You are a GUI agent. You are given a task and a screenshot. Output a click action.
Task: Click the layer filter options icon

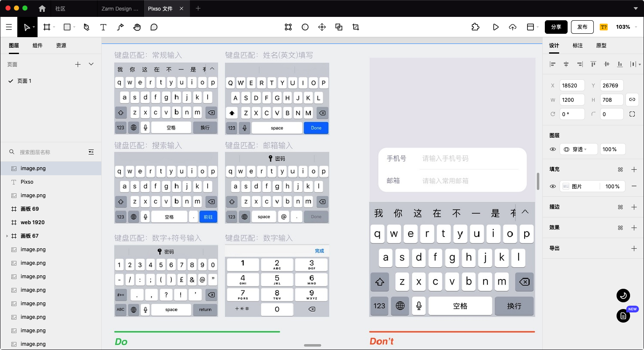(91, 152)
